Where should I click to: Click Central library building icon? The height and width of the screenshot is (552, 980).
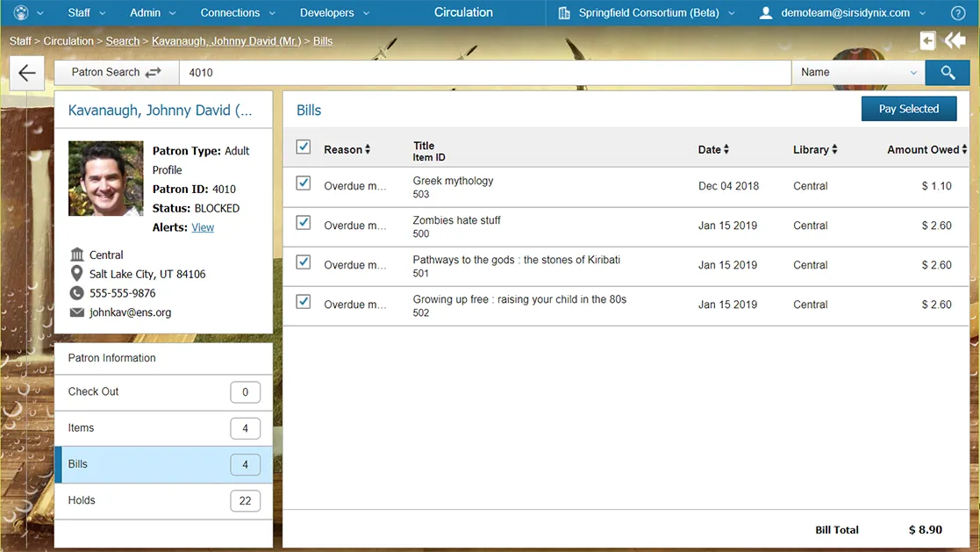[x=77, y=254]
